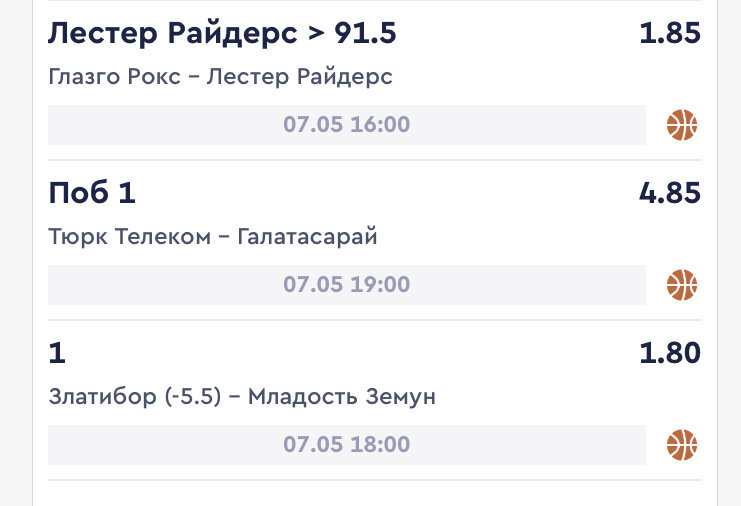Select the bet outcome labeled 1
Viewport: 741px width, 506px height.
point(57,353)
